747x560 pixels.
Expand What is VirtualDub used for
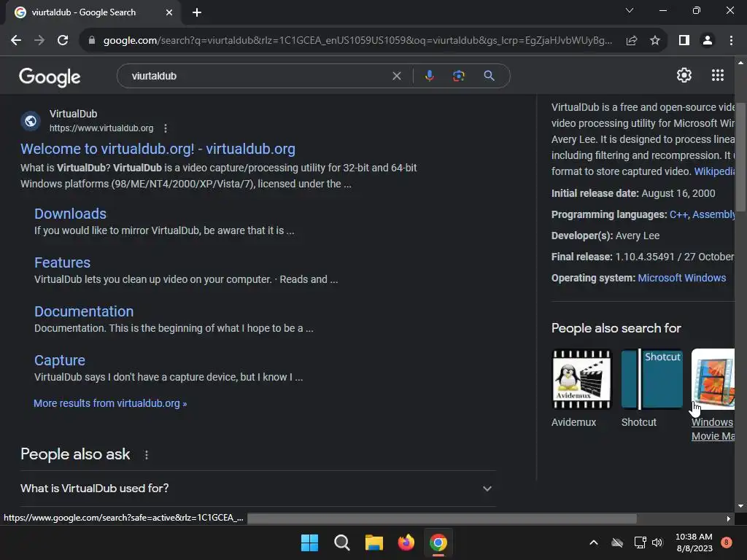click(x=258, y=489)
